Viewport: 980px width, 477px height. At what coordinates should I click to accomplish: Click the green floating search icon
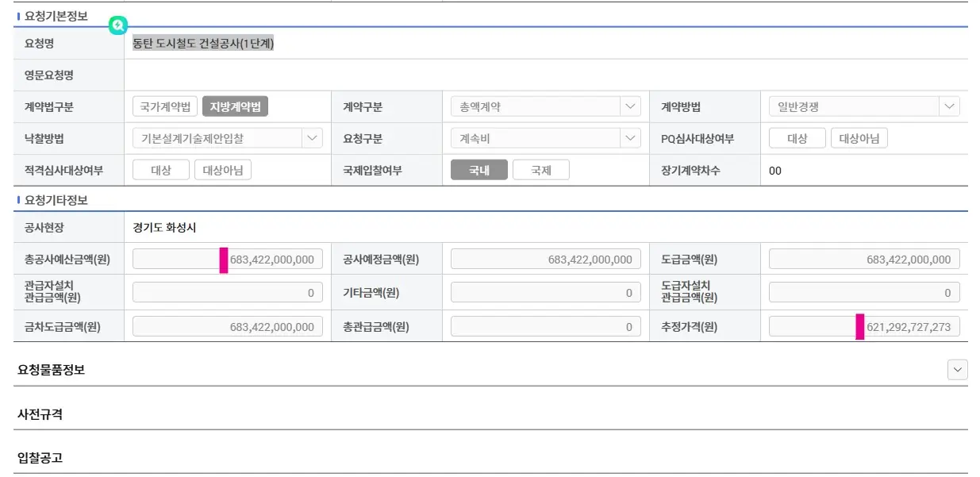pyautogui.click(x=117, y=26)
